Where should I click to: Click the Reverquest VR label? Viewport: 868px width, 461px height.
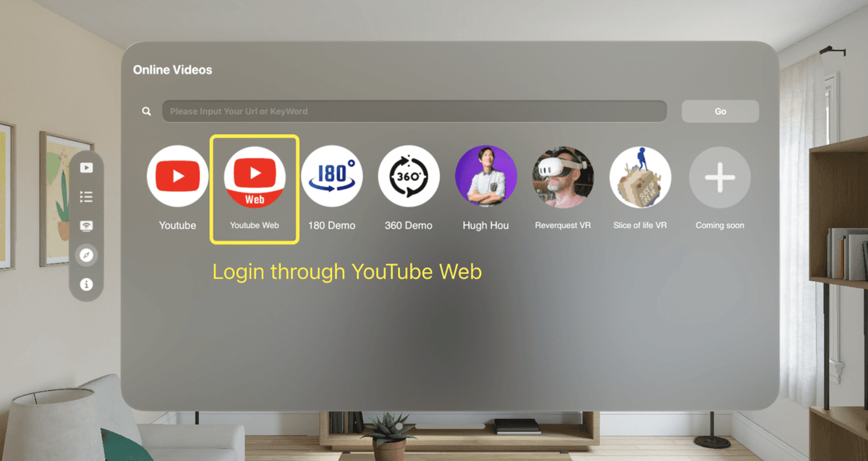(x=563, y=225)
